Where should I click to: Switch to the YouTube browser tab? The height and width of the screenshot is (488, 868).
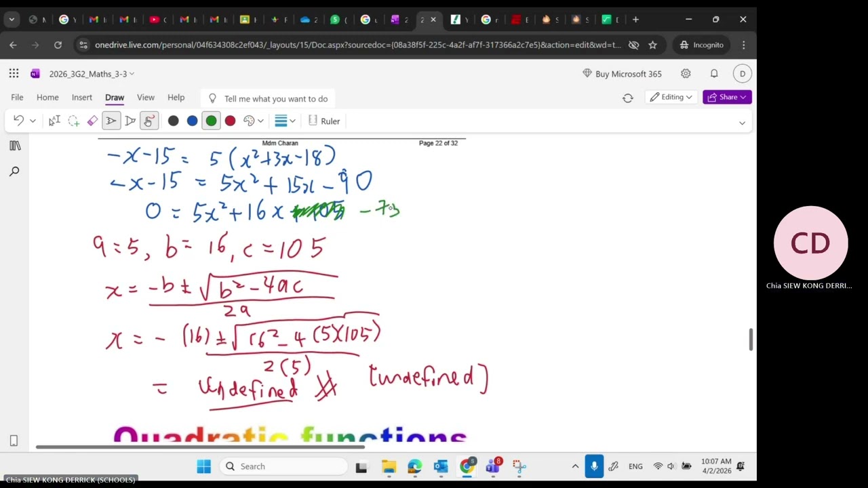click(159, 20)
